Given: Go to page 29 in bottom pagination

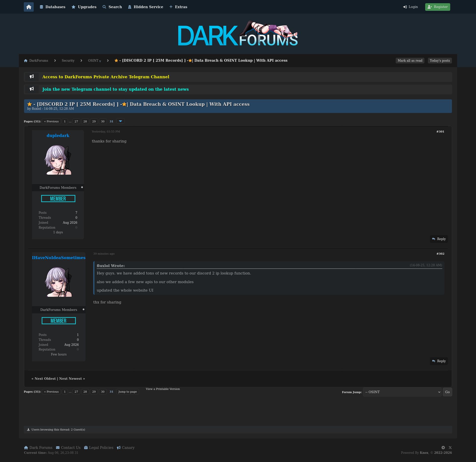Looking at the screenshot, I should (94, 392).
